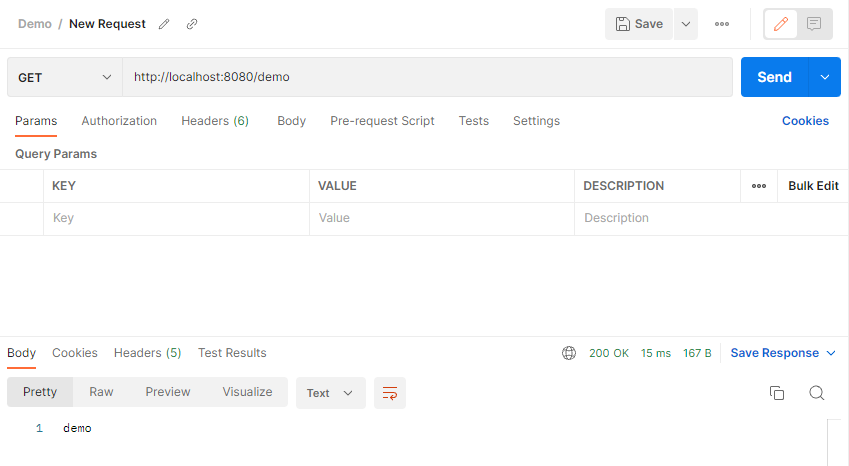Open the comments panel icon

(x=814, y=24)
